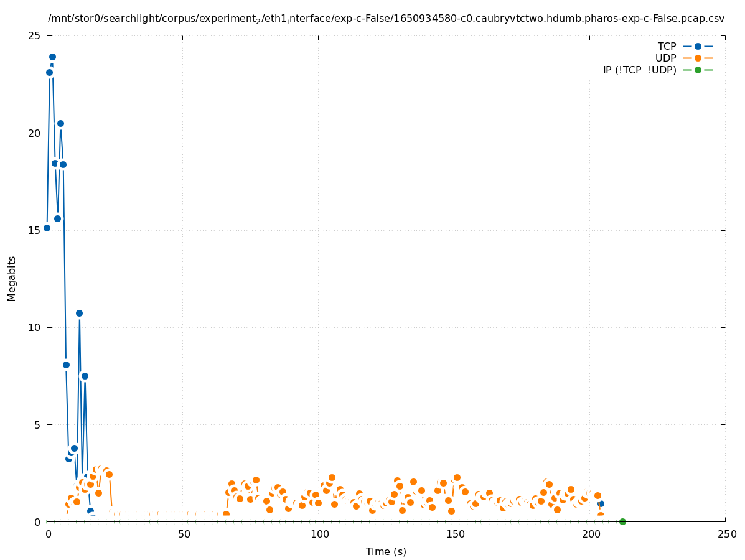The image size is (745, 560).
Task: Click the highest TCP data point near 24 Megabits
Action: 52,57
